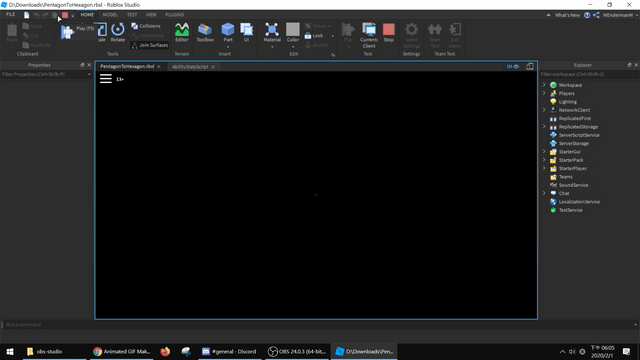Select Teams in Explorer
The image size is (640, 360).
pos(565,177)
